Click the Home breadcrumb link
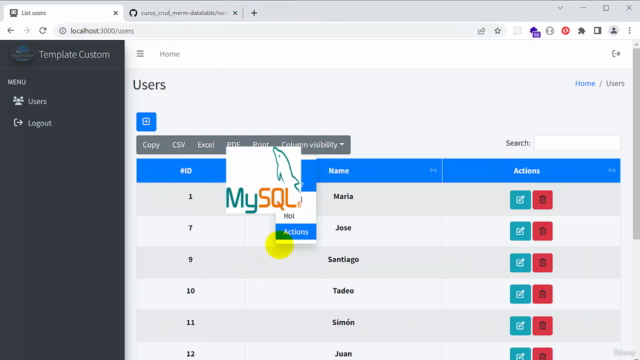640x360 pixels. pyautogui.click(x=585, y=83)
